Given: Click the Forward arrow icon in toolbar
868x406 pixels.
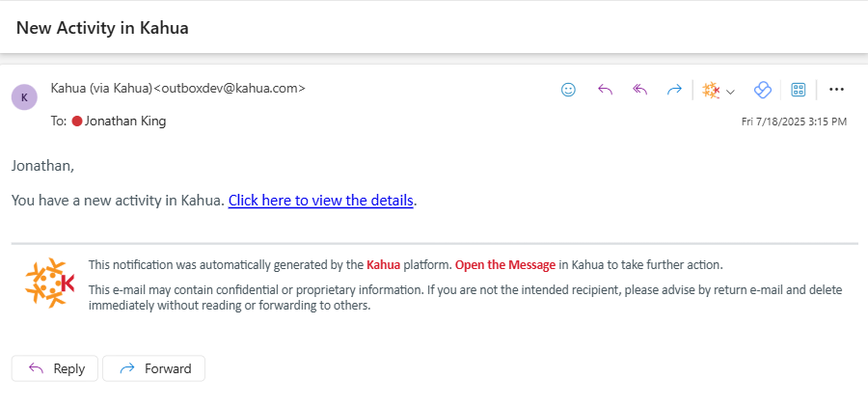Looking at the screenshot, I should pos(674,90).
